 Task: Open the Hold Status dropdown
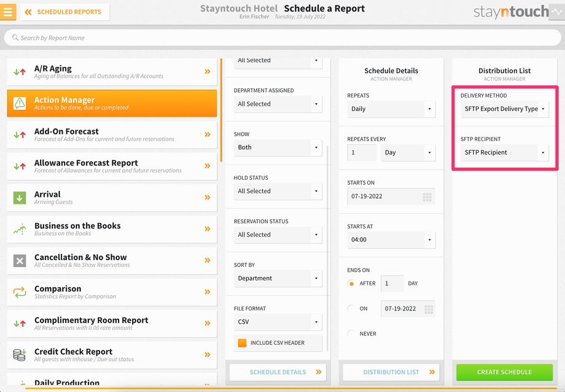coord(278,191)
